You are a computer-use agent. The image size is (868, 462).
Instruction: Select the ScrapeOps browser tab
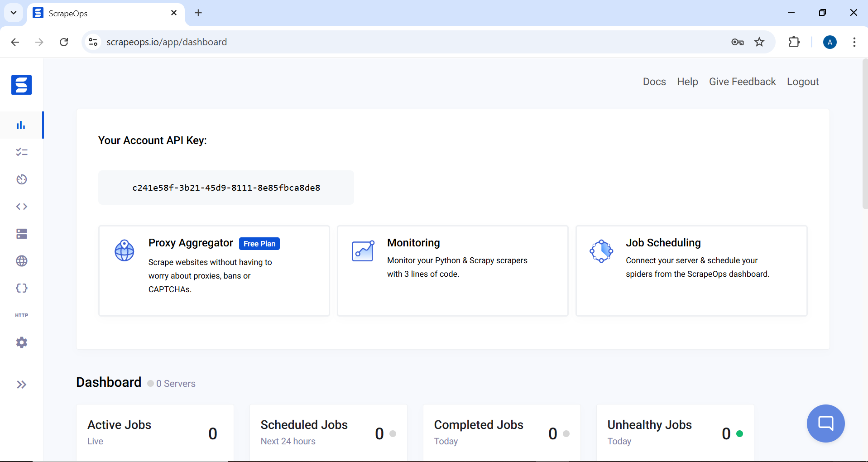(106, 13)
